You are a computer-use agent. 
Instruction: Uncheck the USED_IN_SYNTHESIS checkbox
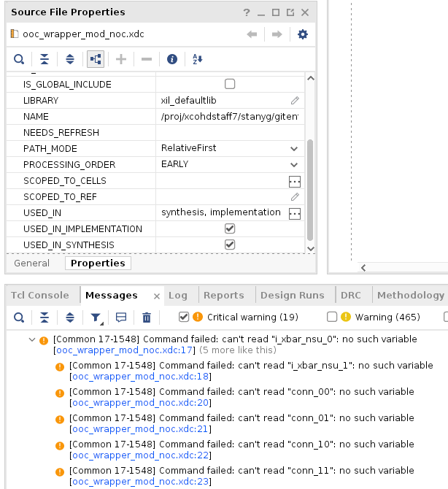(x=230, y=244)
